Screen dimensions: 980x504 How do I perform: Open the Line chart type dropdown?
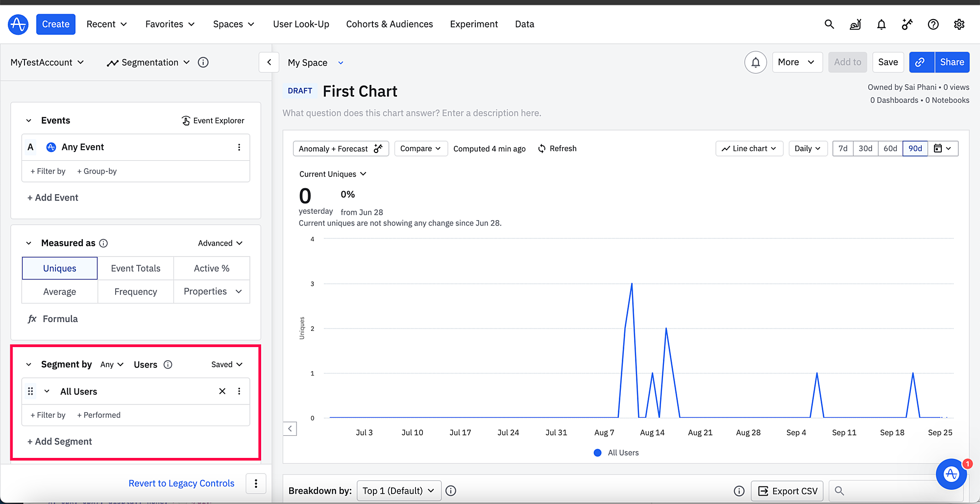[749, 149]
